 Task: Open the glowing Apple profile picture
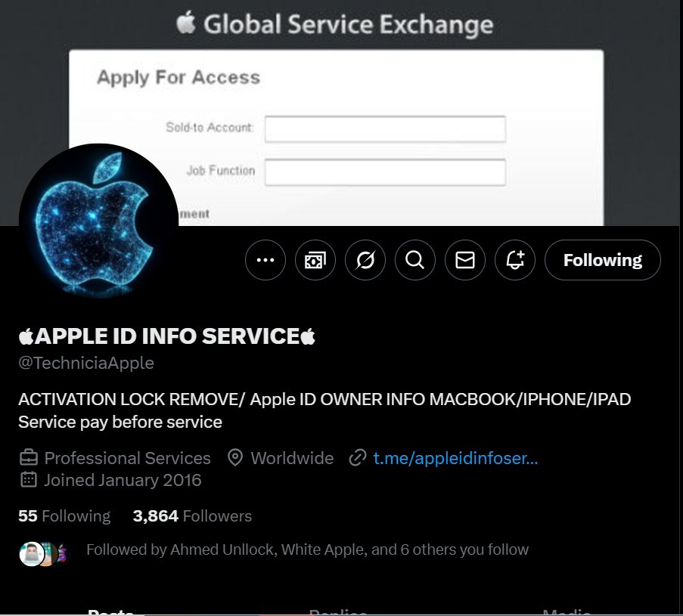click(98, 223)
